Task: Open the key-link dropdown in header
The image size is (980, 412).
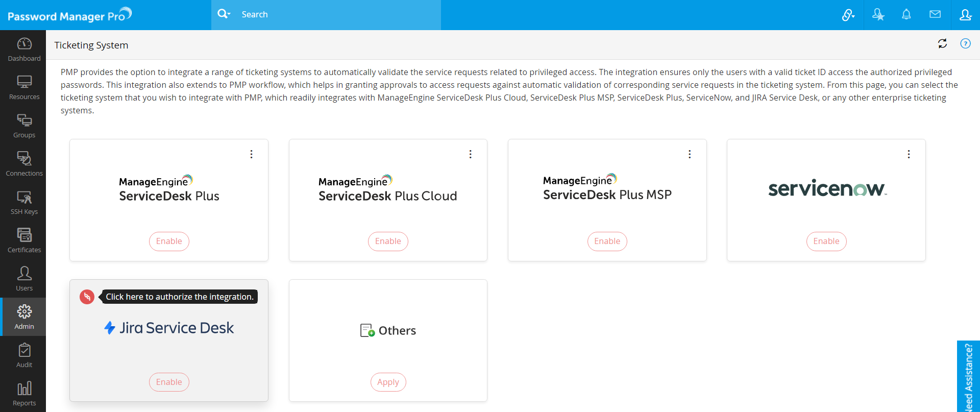Action: coord(848,15)
